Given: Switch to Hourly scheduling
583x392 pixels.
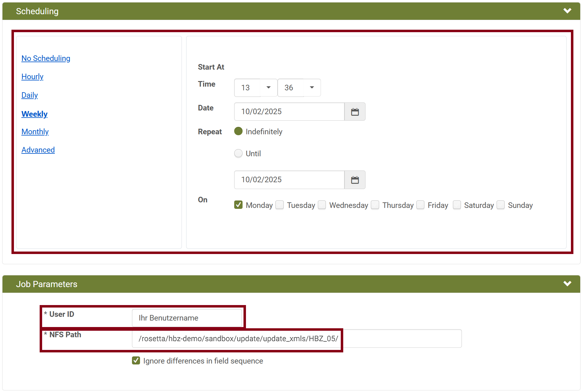Looking at the screenshot, I should tap(32, 77).
